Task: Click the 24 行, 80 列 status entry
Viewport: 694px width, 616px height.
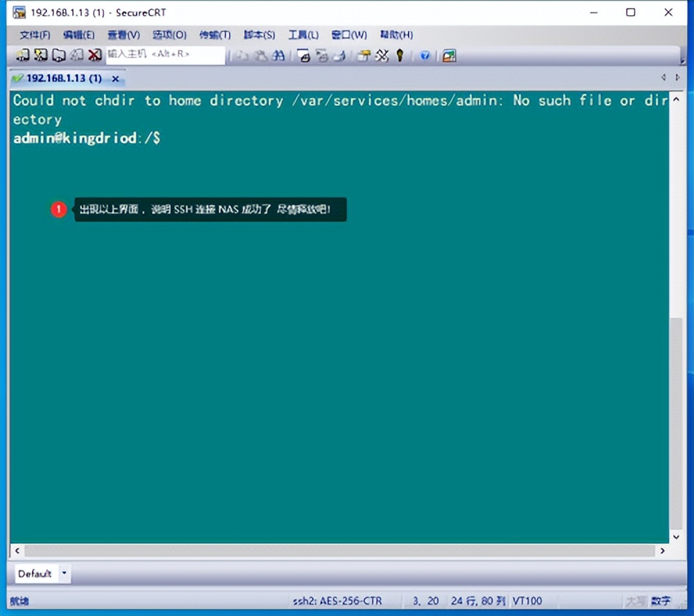Action: click(478, 601)
